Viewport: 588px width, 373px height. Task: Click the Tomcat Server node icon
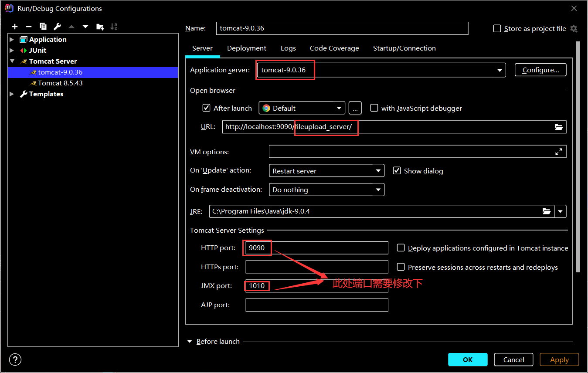point(23,61)
